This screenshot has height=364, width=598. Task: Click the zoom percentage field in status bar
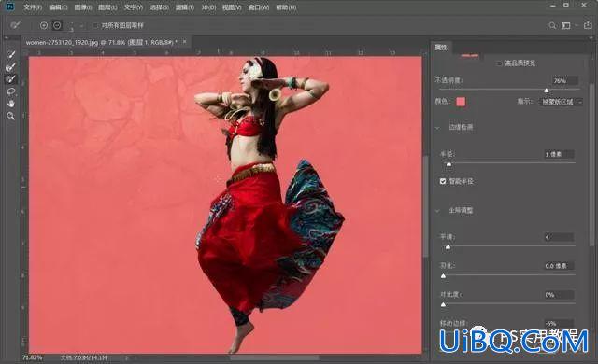[x=33, y=357]
